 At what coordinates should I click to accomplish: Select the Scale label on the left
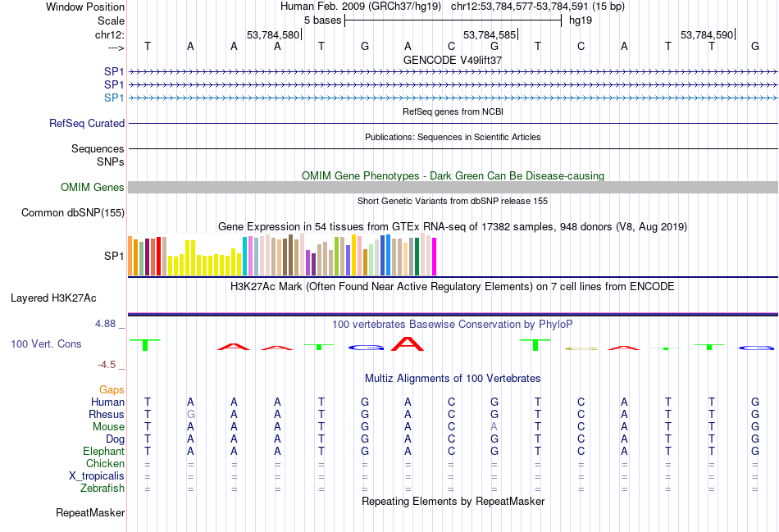click(111, 20)
